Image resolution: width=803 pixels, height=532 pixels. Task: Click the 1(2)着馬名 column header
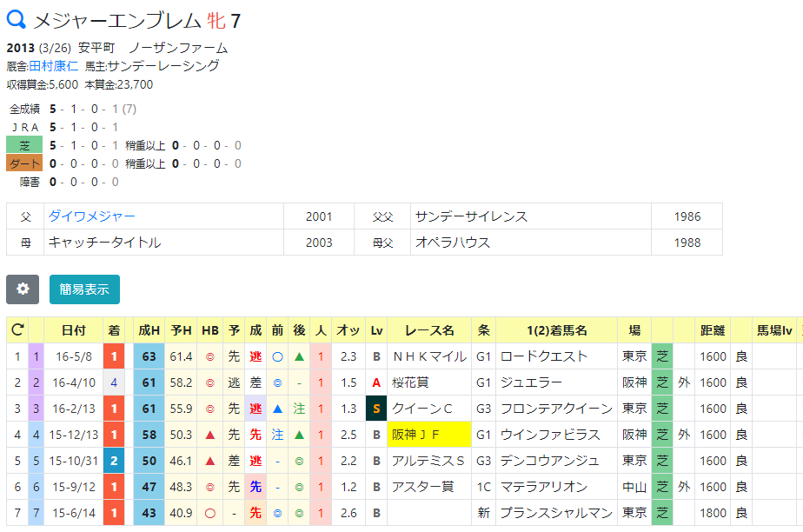click(557, 330)
